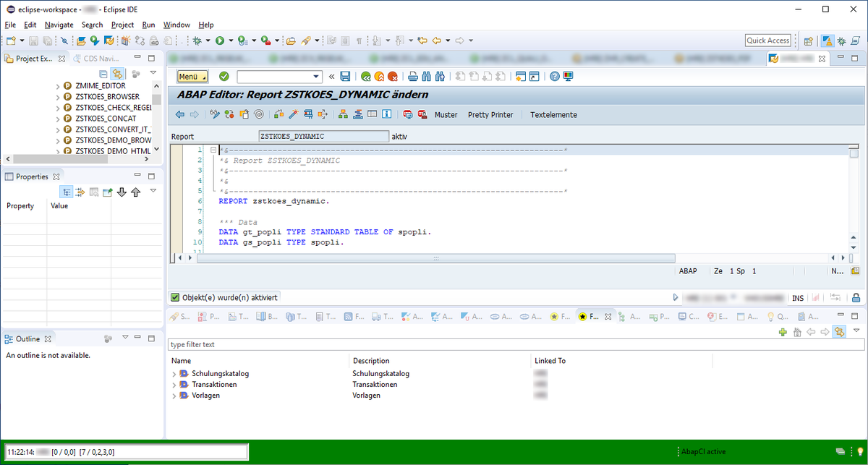Screen dimensions: 868x465
Task: Expand the ZSTKOES_BROWSER tree node
Action: tap(59, 97)
